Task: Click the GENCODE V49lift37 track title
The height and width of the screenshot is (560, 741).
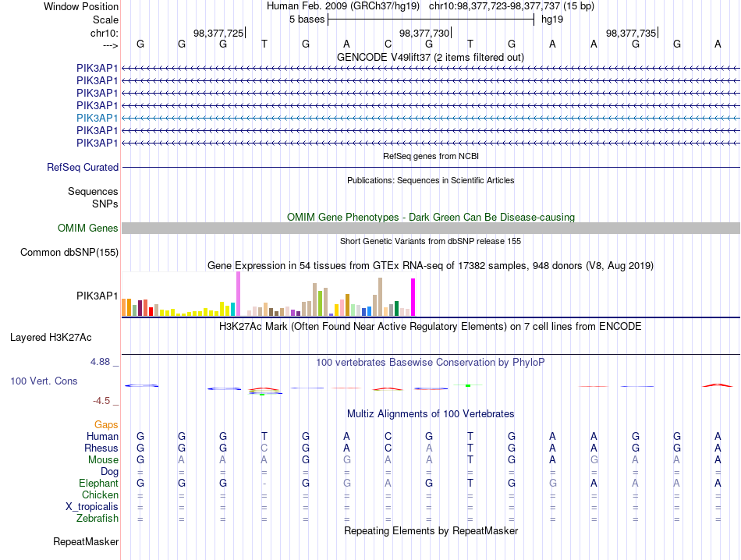Action: (x=431, y=58)
